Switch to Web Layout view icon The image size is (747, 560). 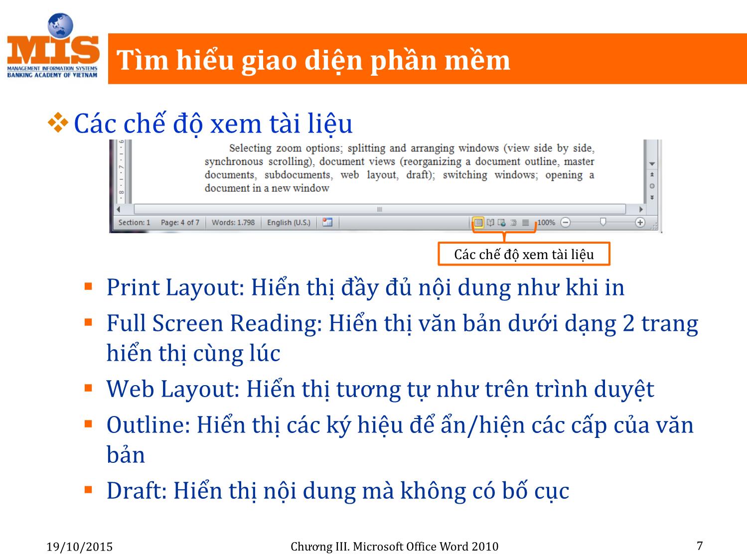click(502, 223)
